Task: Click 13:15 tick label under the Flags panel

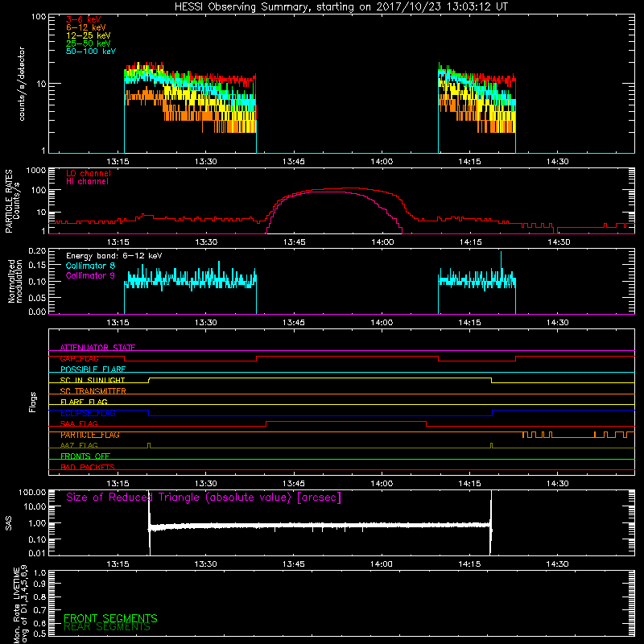Action: [x=118, y=484]
